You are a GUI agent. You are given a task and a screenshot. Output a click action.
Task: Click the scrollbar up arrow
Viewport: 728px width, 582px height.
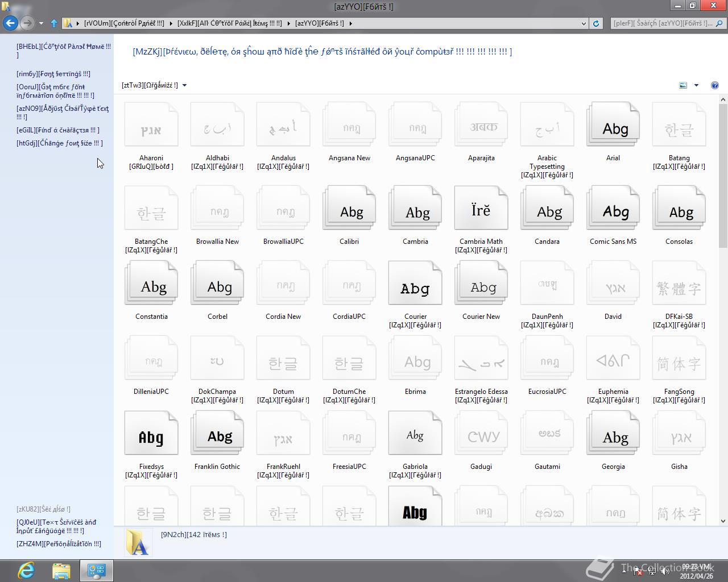point(723,99)
